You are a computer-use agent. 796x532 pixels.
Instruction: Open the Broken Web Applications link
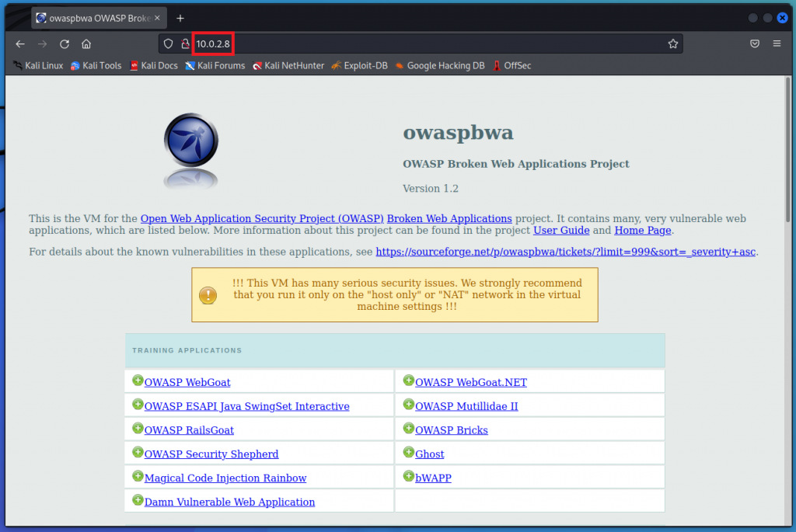pyautogui.click(x=449, y=218)
